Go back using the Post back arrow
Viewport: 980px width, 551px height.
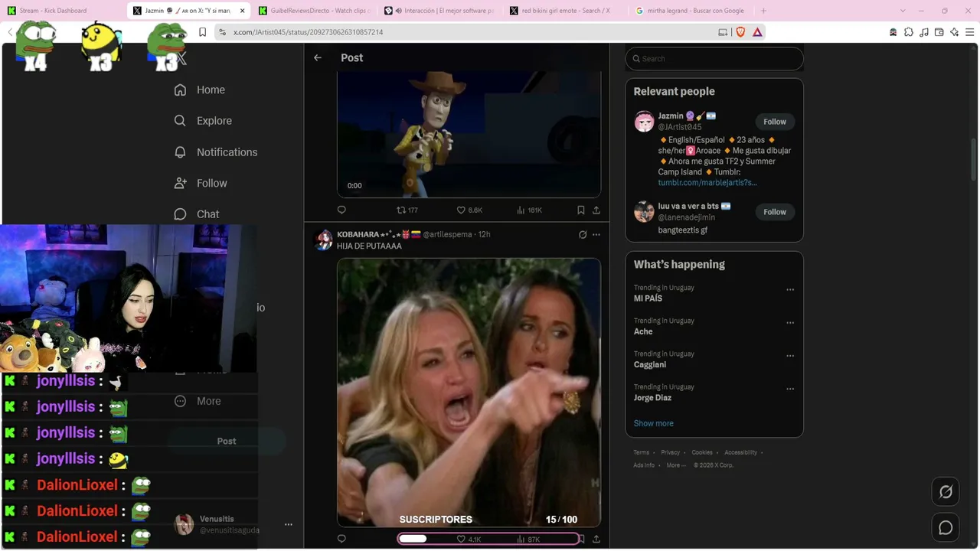click(x=318, y=58)
